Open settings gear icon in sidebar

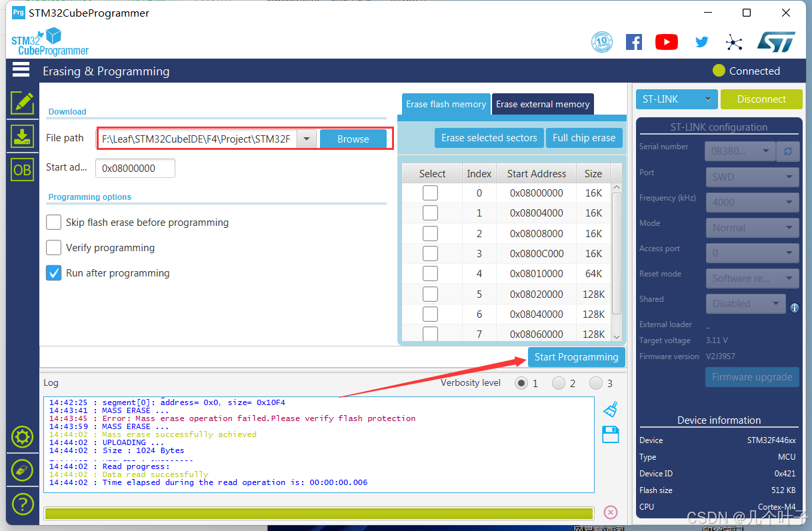tap(23, 437)
